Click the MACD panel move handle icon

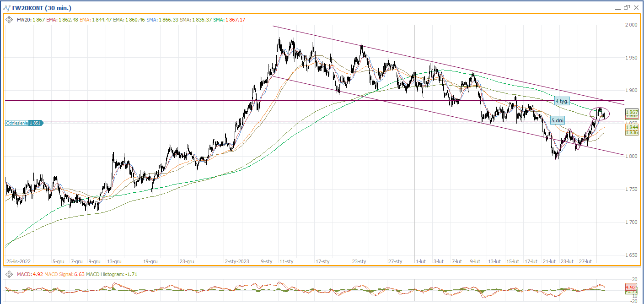[x=9, y=274]
